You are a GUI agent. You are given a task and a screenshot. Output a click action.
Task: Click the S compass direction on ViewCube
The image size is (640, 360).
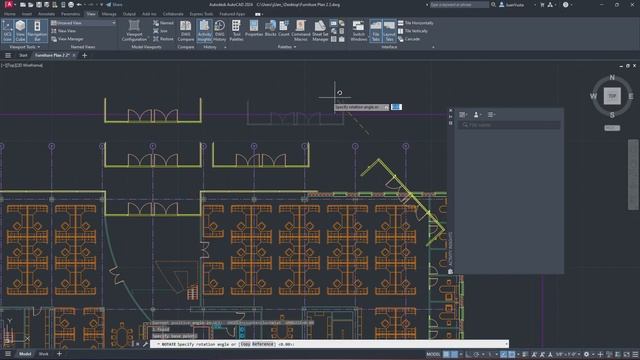(x=612, y=115)
